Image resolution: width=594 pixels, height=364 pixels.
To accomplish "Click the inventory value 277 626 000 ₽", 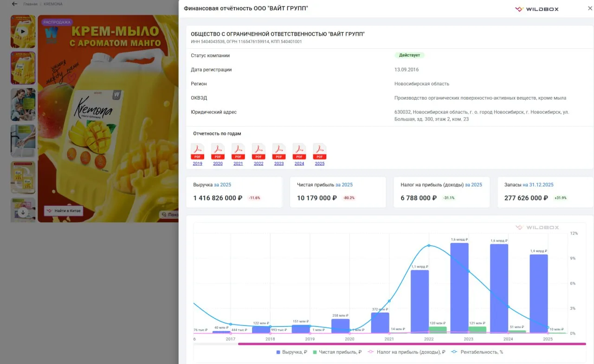I will 526,198.
